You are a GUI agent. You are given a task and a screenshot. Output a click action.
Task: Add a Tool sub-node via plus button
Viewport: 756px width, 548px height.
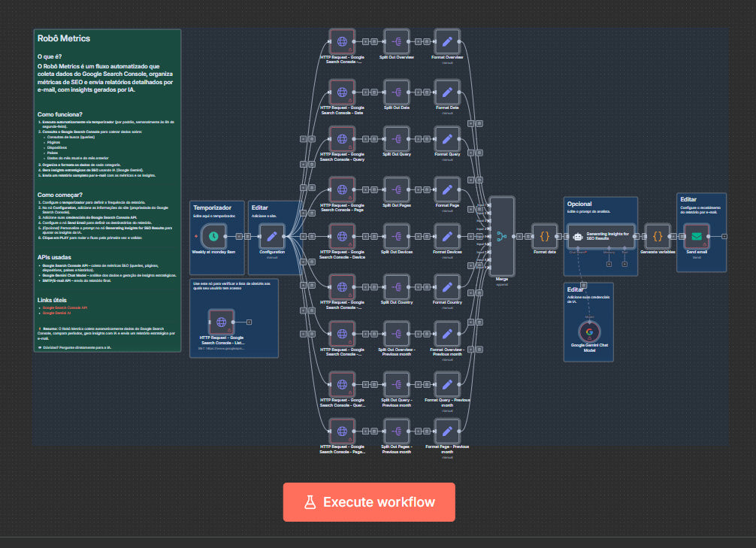pos(624,264)
